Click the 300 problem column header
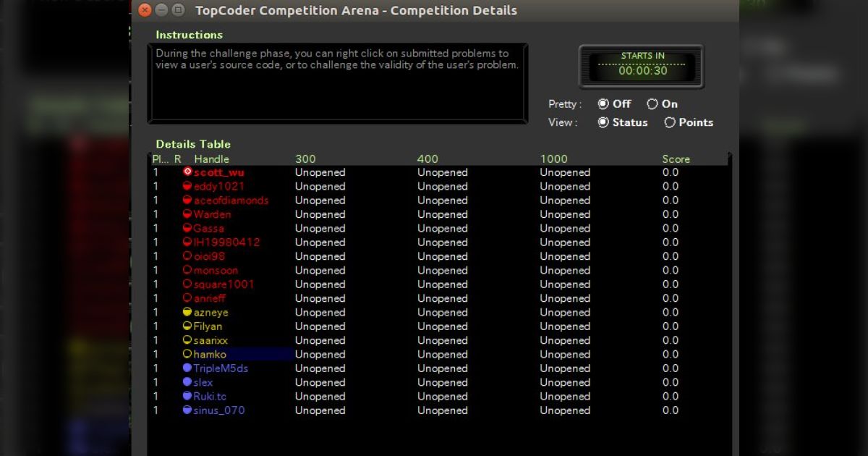This screenshot has width=868, height=456. [305, 159]
